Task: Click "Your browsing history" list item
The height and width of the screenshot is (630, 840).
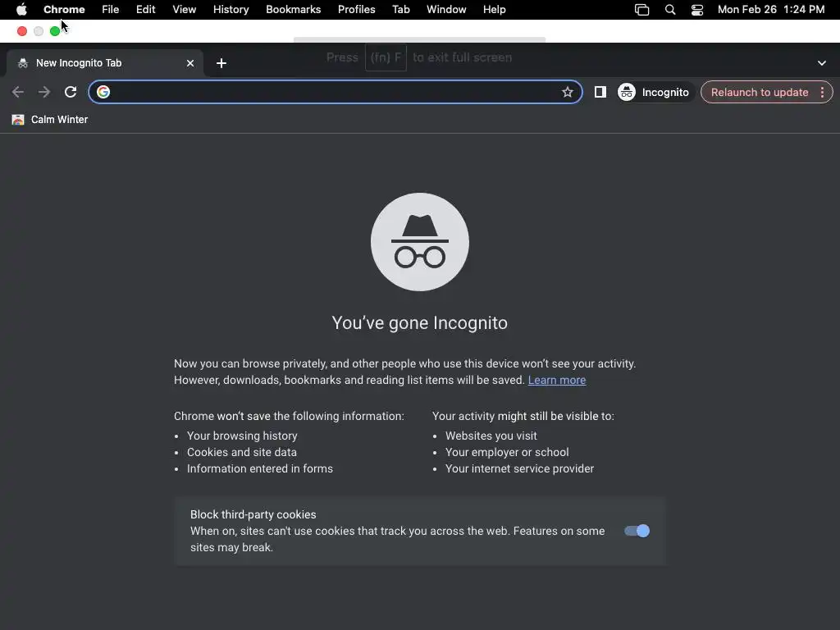Action: [242, 436]
